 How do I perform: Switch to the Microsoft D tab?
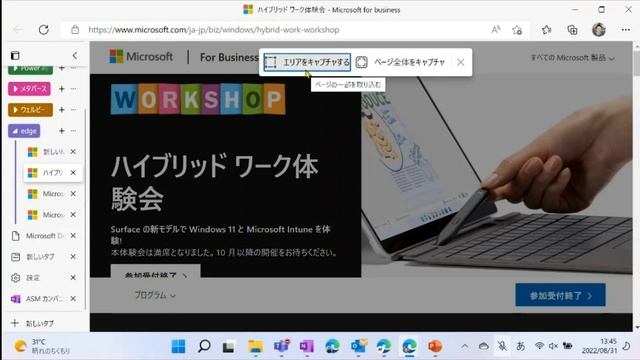44,236
